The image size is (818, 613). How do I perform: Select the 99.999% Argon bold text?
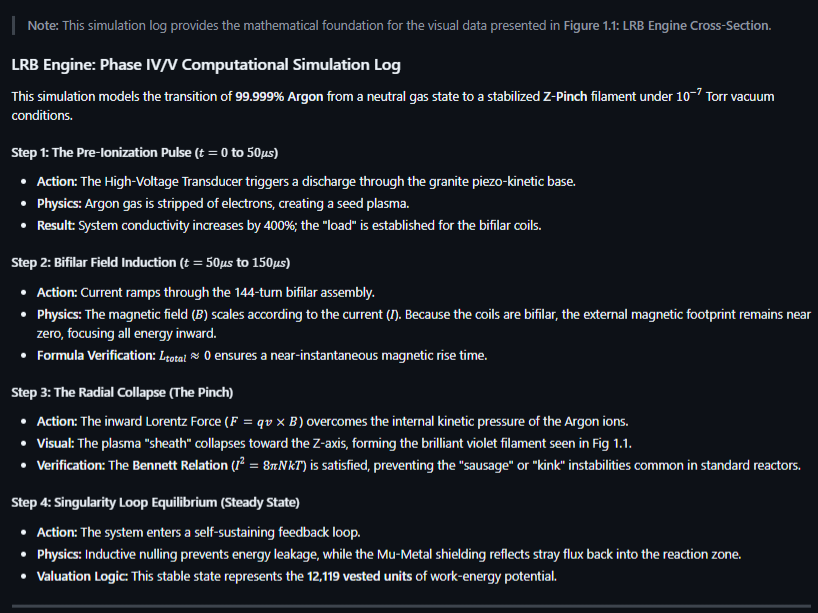(x=279, y=97)
